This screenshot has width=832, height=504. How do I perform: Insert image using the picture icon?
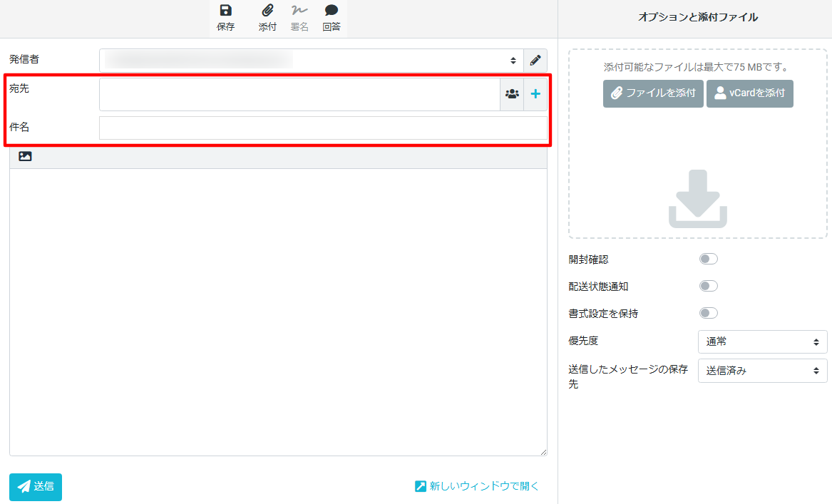pos(25,157)
